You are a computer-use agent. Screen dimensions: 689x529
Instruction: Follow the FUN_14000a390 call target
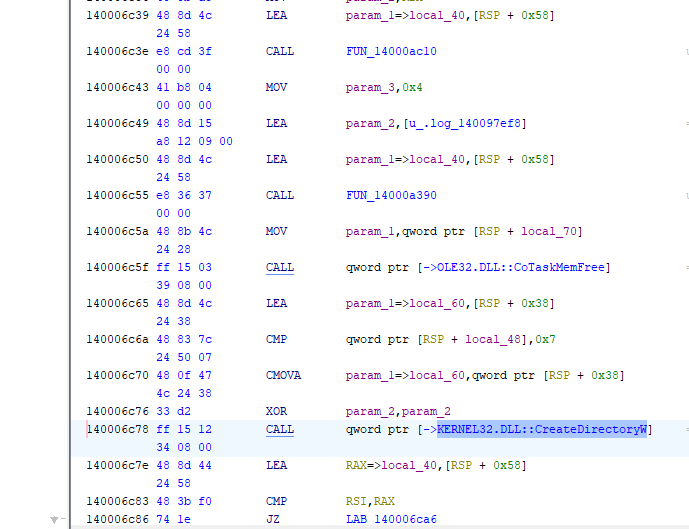[391, 195]
